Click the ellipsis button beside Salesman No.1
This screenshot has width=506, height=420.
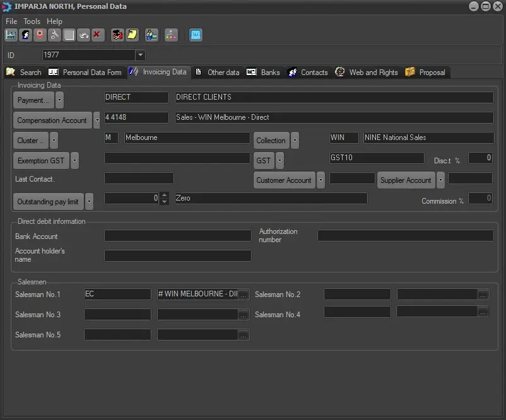244,295
